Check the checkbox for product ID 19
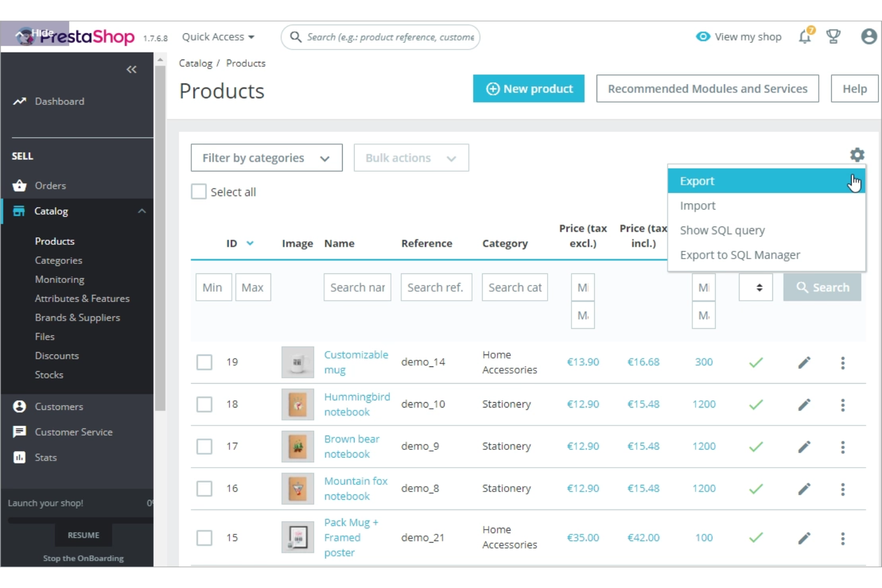Image resolution: width=882 pixels, height=588 pixels. (204, 362)
